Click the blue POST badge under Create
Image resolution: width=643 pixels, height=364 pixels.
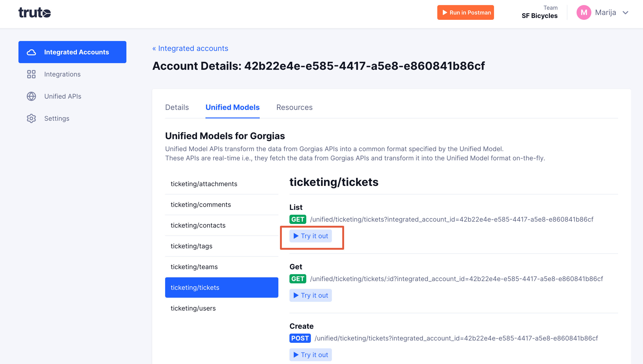coord(300,338)
